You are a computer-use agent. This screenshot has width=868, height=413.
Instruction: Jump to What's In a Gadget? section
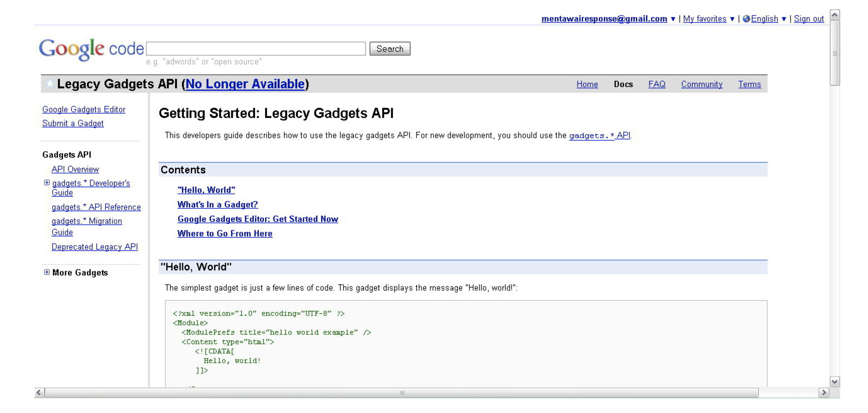click(x=217, y=204)
